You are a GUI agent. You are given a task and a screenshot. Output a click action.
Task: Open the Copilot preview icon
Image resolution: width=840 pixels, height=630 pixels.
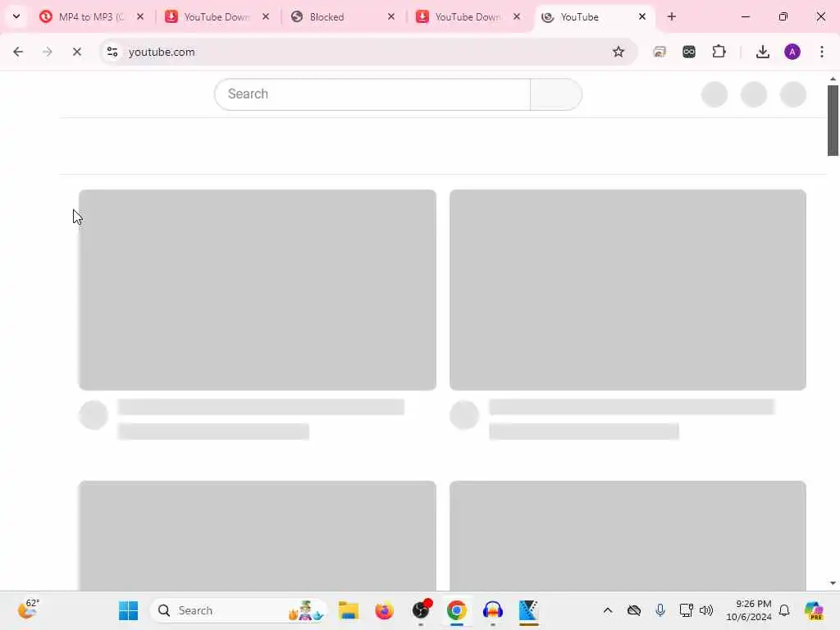pyautogui.click(x=814, y=610)
